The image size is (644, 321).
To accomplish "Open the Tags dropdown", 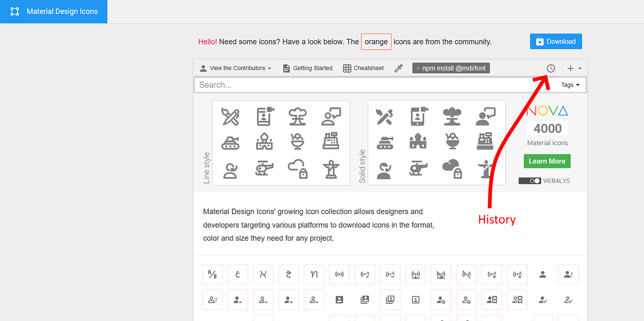I will pyautogui.click(x=570, y=84).
